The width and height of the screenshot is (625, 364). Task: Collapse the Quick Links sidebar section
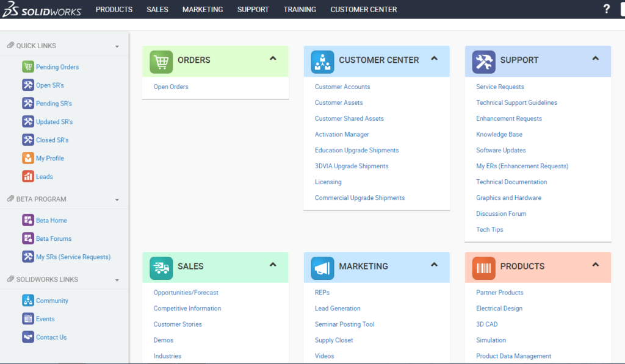[x=117, y=46]
